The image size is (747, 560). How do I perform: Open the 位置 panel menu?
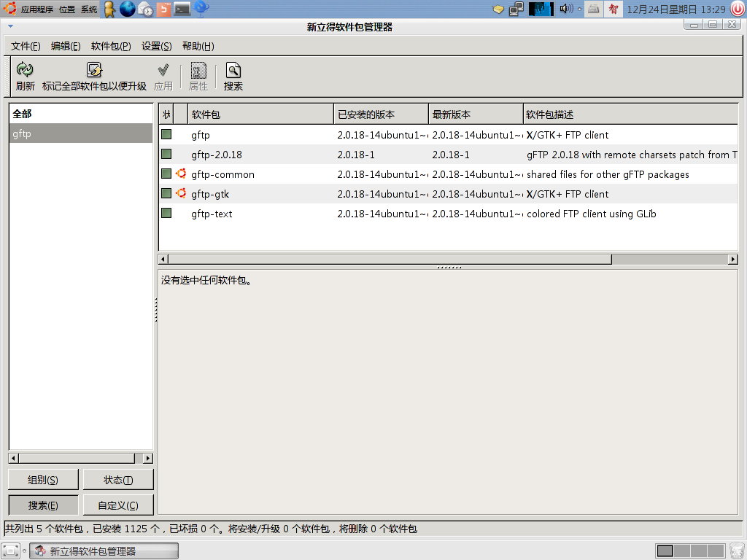click(67, 9)
